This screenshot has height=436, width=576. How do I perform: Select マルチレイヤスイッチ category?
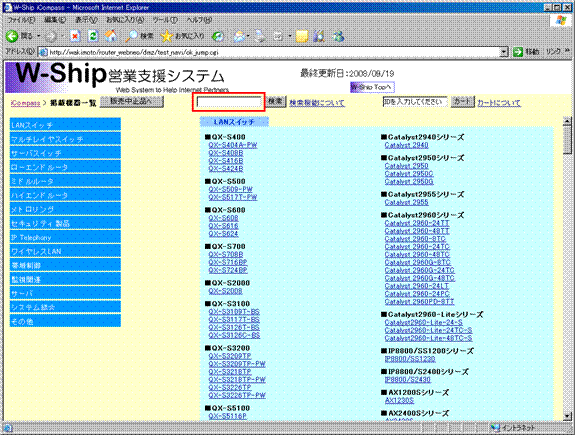(65, 139)
